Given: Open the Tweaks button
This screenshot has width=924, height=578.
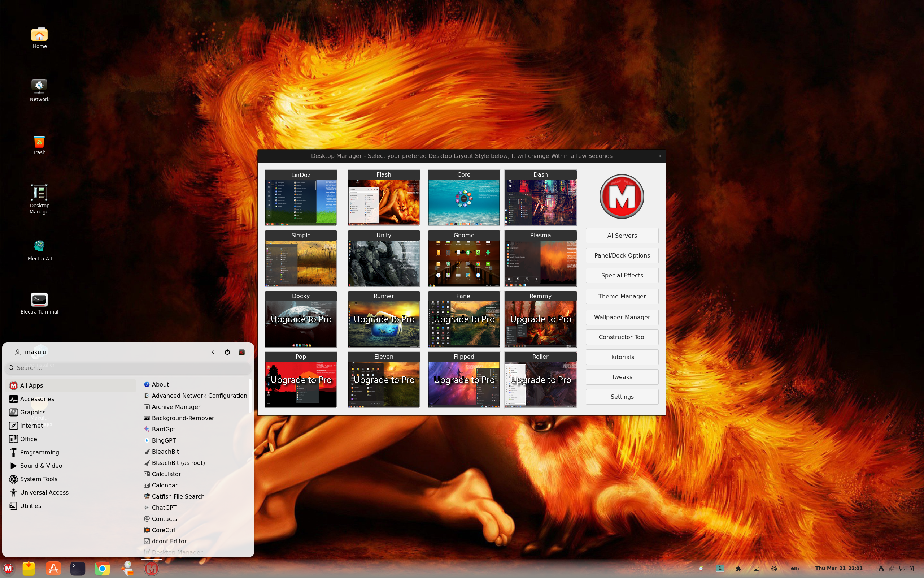Looking at the screenshot, I should coord(622,377).
